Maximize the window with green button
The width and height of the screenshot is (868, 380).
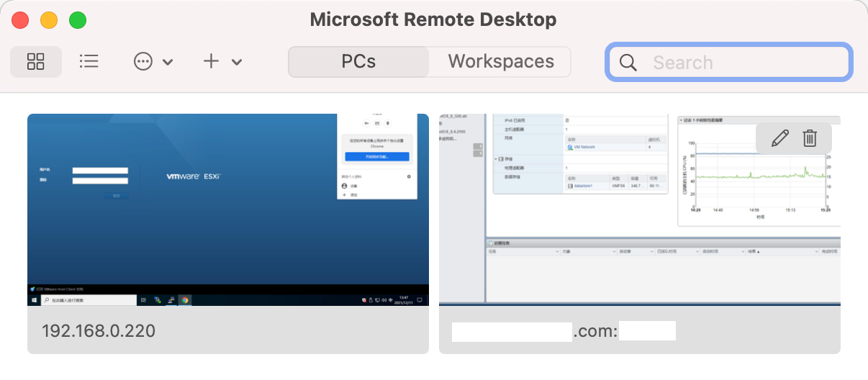(x=78, y=20)
